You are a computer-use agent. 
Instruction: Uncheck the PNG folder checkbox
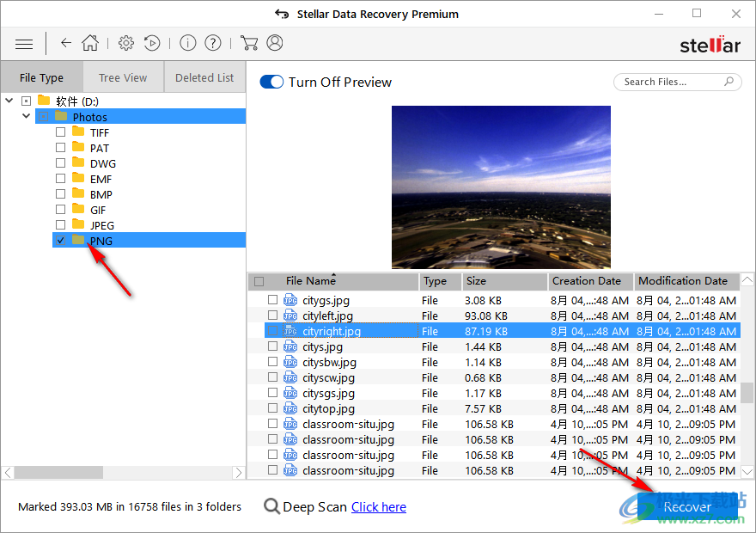(60, 240)
